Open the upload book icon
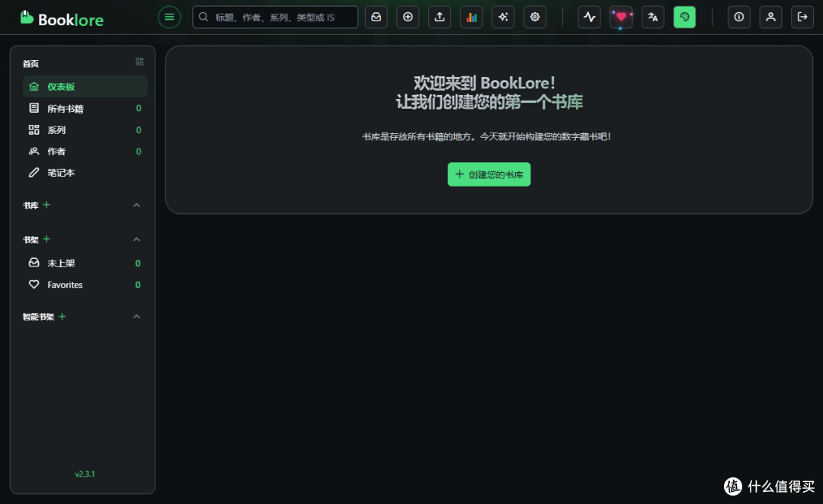The image size is (823, 504). [440, 18]
